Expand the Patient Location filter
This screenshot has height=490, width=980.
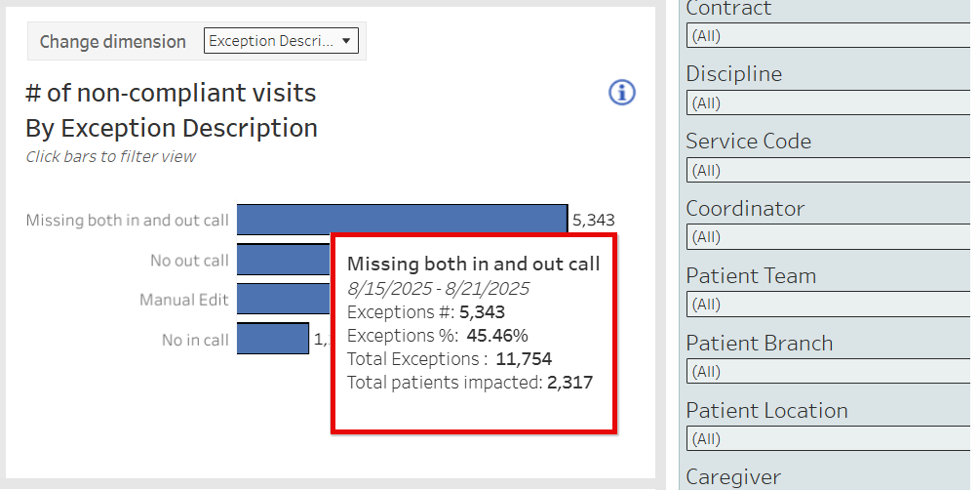pyautogui.click(x=829, y=439)
